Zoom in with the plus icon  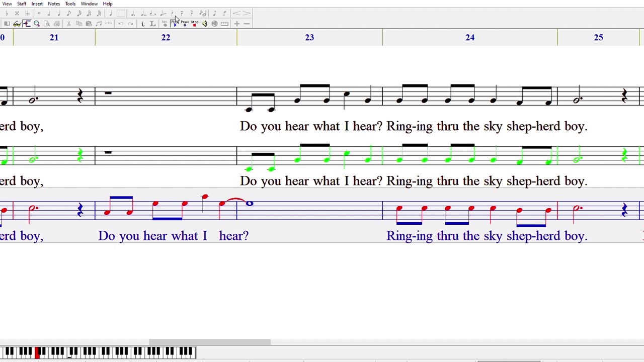coord(236,24)
